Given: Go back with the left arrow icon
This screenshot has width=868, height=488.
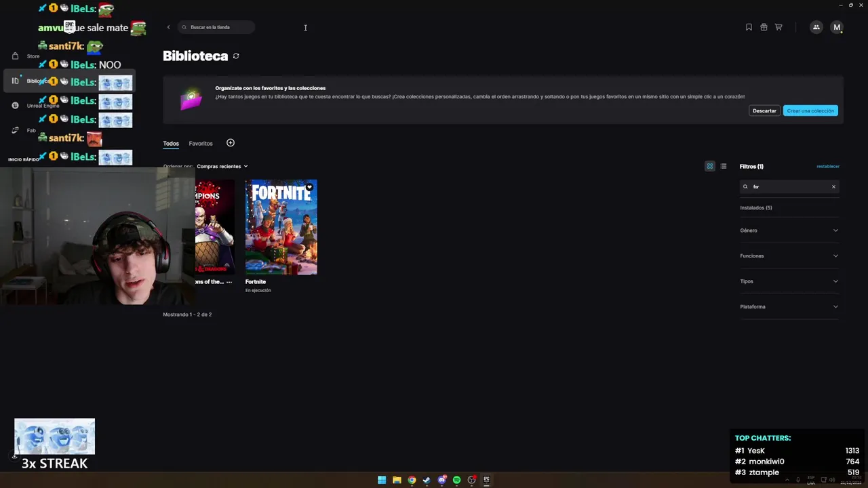Looking at the screenshot, I should [x=168, y=27].
